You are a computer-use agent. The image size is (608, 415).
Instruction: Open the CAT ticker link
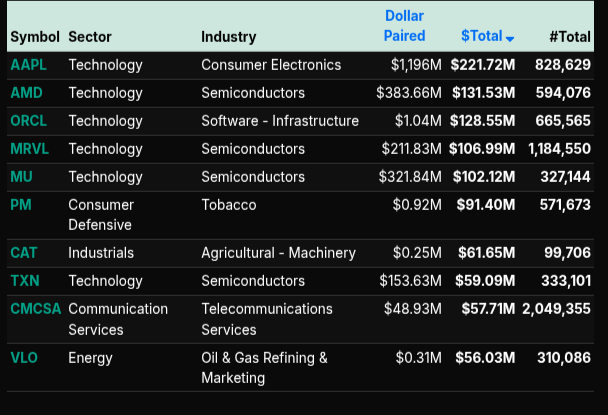pos(24,253)
